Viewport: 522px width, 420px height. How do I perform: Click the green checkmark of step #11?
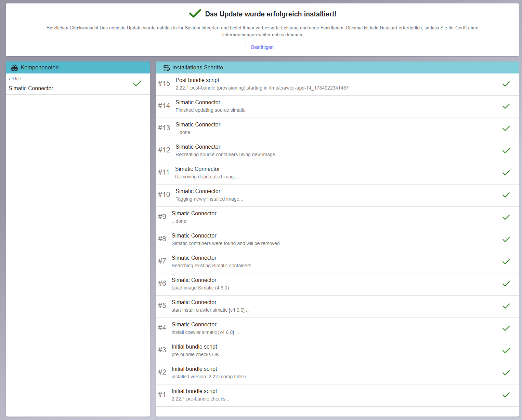506,173
